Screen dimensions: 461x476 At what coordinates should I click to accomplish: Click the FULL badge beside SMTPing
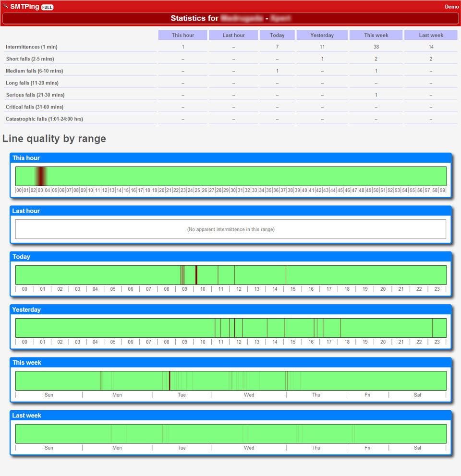[48, 7]
